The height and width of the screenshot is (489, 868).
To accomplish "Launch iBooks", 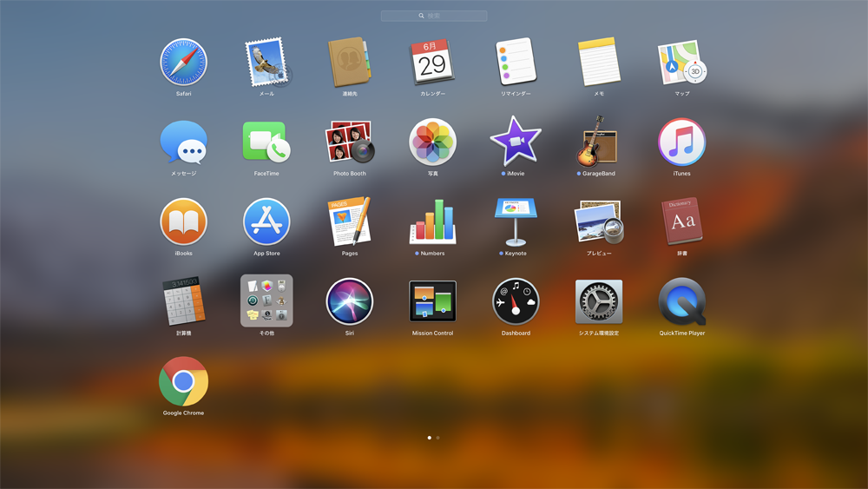I will coord(183,221).
